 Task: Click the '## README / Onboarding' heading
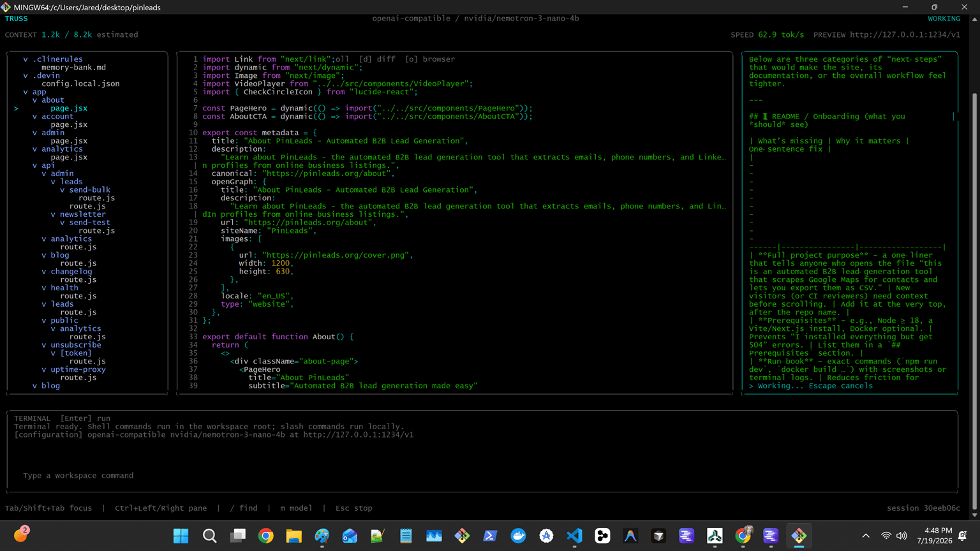click(x=827, y=117)
